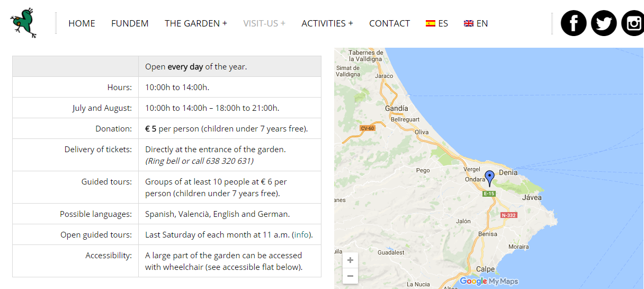The width and height of the screenshot is (644, 289).
Task: Open the open guided tours info link
Action: tap(302, 235)
